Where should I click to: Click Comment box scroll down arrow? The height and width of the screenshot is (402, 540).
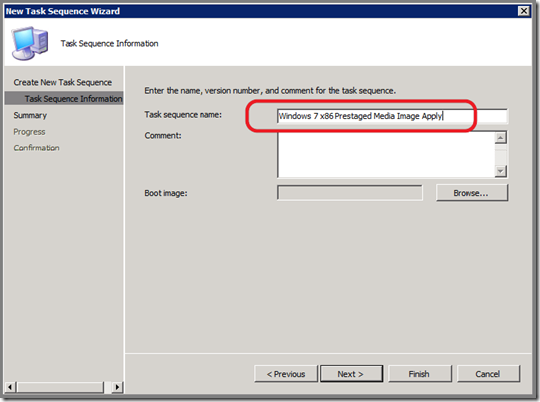click(x=501, y=171)
